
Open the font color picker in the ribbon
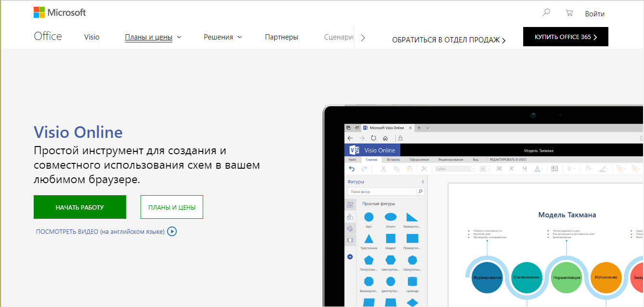pyautogui.click(x=538, y=169)
